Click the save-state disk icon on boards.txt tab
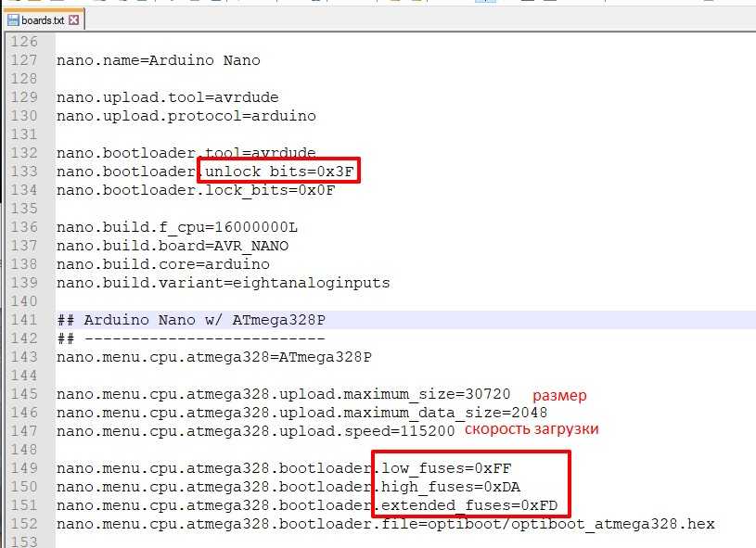 13,19
